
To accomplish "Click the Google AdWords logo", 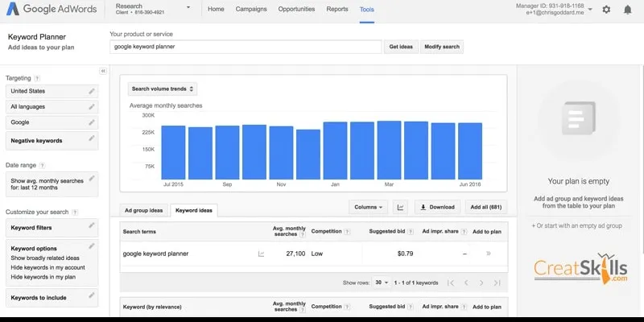I will tap(52, 9).
